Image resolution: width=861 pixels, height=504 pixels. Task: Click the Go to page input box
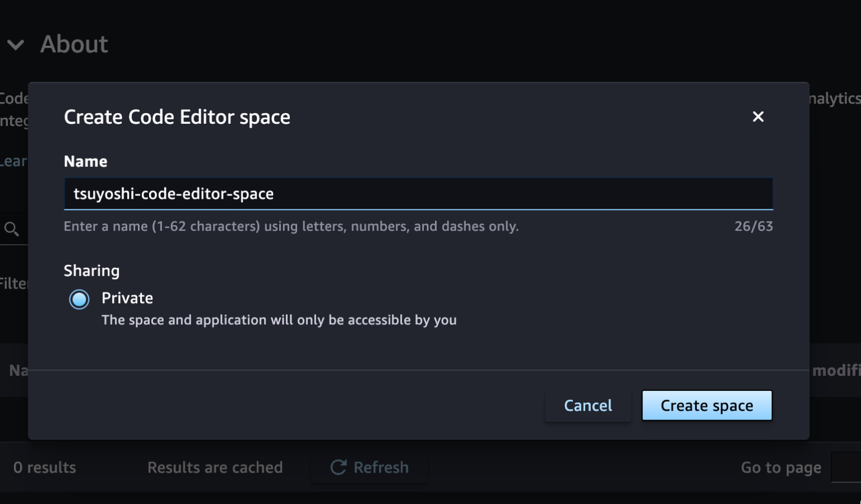tap(846, 467)
